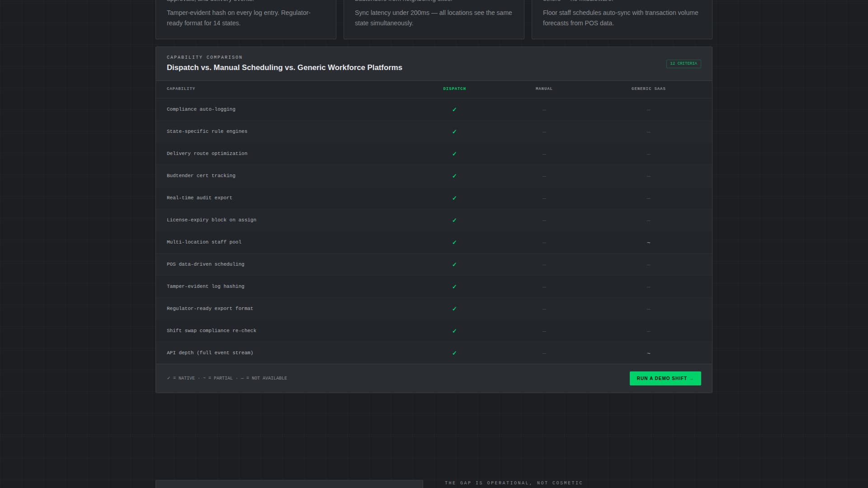Viewport: 868px width, 488px height.
Task: Click the Tamper-evident log hashing label
Action: [x=206, y=286]
